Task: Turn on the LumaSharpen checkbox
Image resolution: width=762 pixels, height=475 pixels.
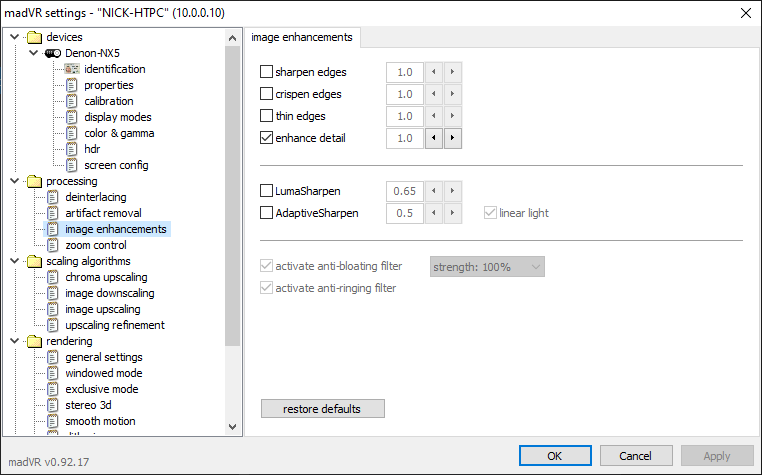Action: (266, 190)
